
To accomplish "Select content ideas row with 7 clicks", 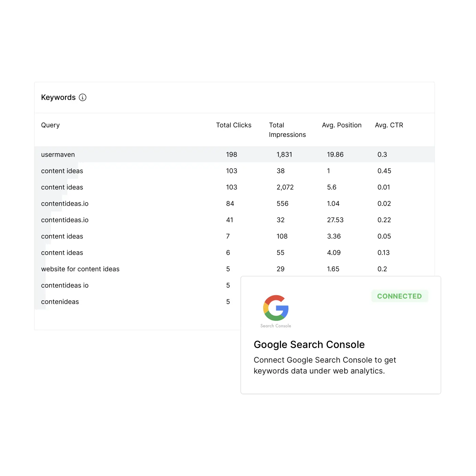I will pos(234,236).
